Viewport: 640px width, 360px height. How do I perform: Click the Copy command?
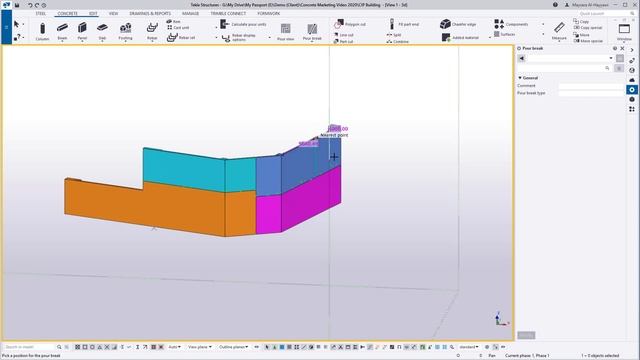coord(581,22)
